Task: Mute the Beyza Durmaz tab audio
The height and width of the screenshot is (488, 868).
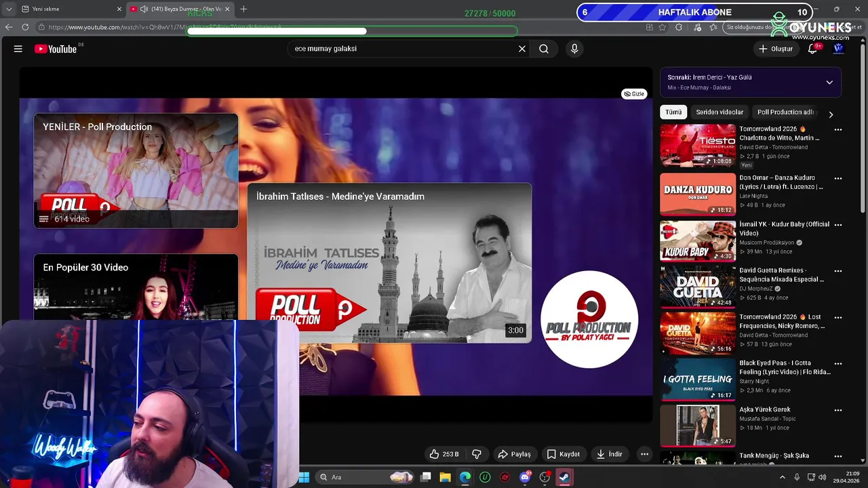Action: click(x=144, y=9)
